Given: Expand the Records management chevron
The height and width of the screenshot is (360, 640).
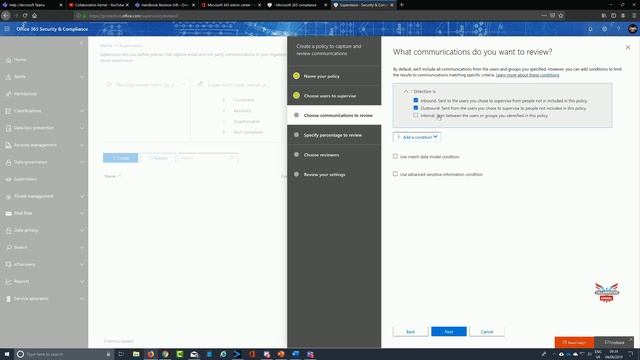Looking at the screenshot, I should pyautogui.click(x=82, y=145).
